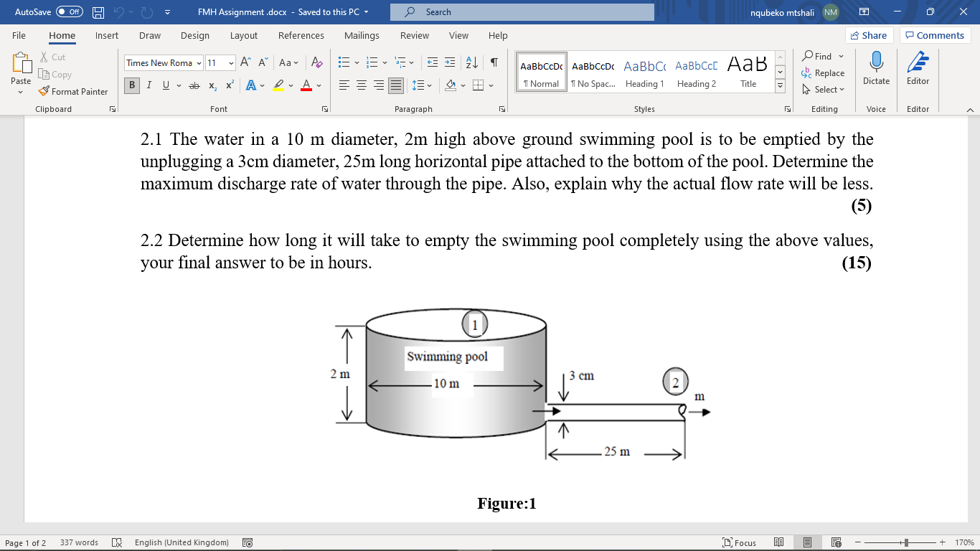Click Replace in Editing group
980x551 pixels.
click(x=824, y=72)
